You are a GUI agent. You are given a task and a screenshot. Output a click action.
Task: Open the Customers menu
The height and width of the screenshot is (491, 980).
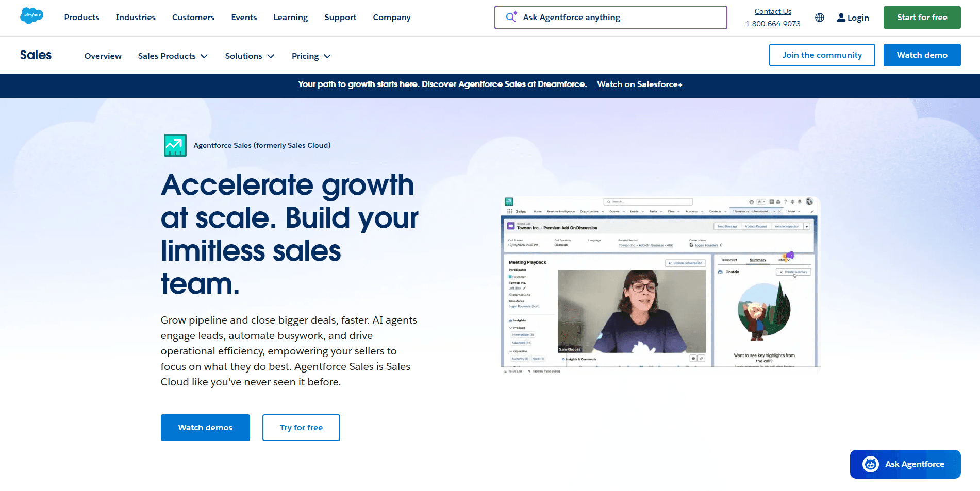[193, 18]
